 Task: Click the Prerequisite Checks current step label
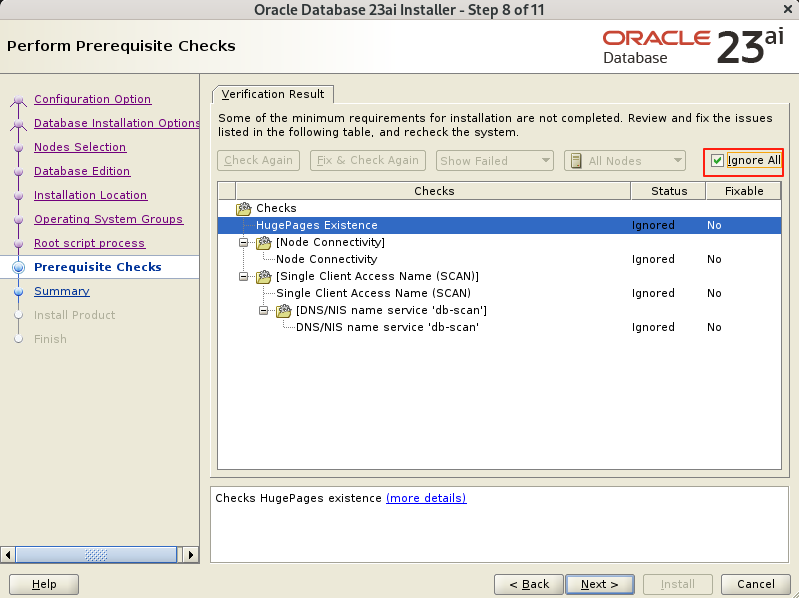98,267
